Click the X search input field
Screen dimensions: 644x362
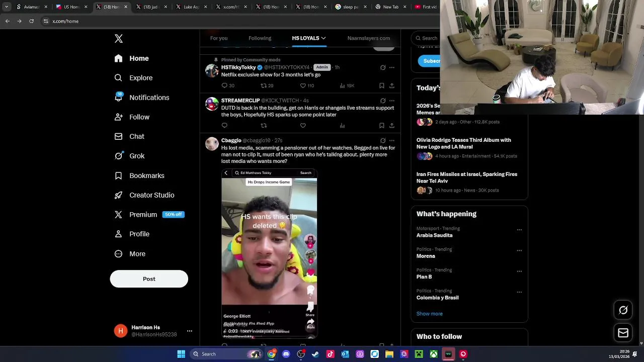point(427,38)
